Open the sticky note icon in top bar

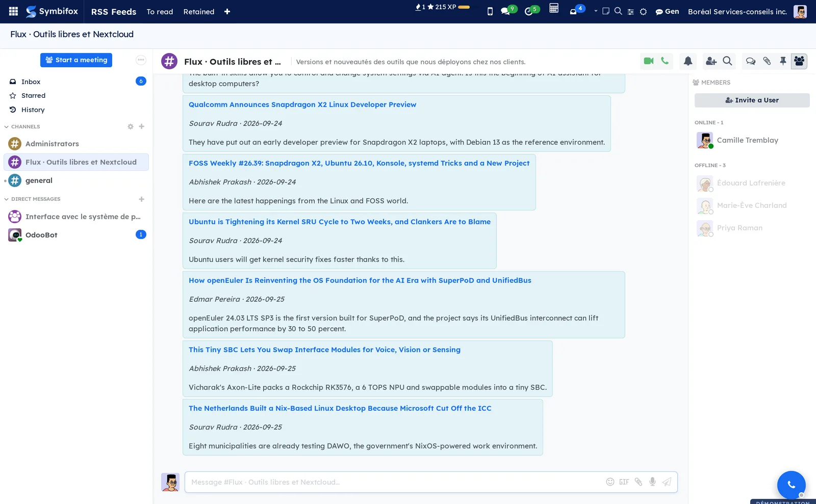(606, 11)
